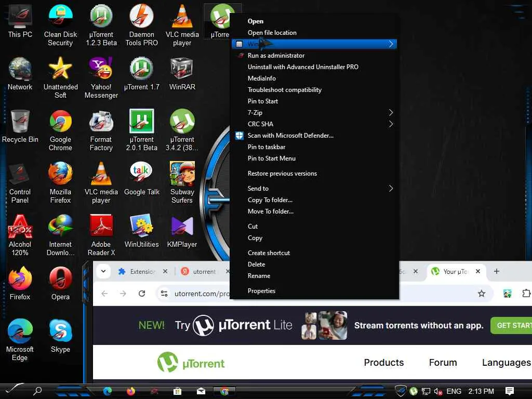Select the Opera desktop icon
Image resolution: width=532 pixels, height=399 pixels.
click(x=60, y=284)
